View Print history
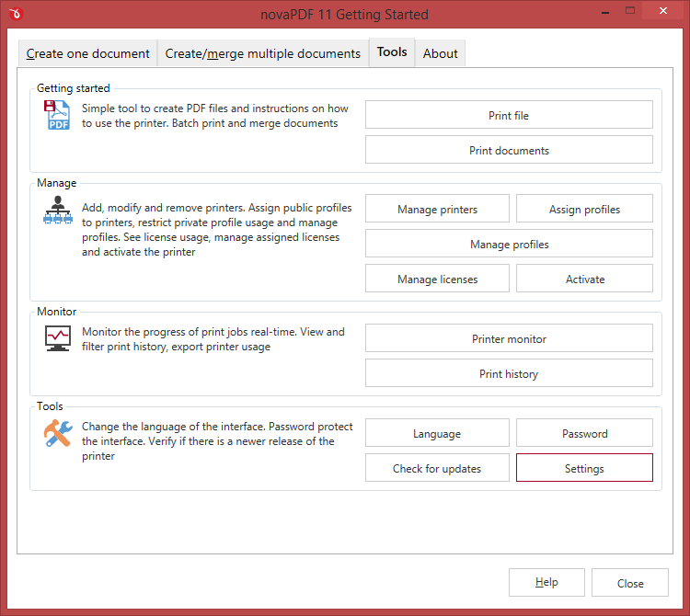The width and height of the screenshot is (690, 616). click(x=509, y=373)
